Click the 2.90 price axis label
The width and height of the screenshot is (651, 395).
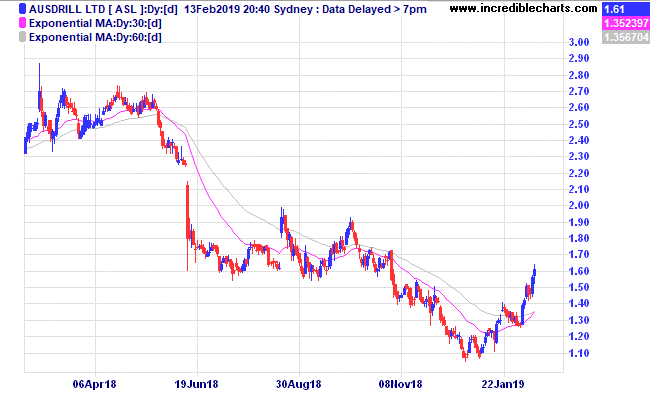(x=579, y=58)
